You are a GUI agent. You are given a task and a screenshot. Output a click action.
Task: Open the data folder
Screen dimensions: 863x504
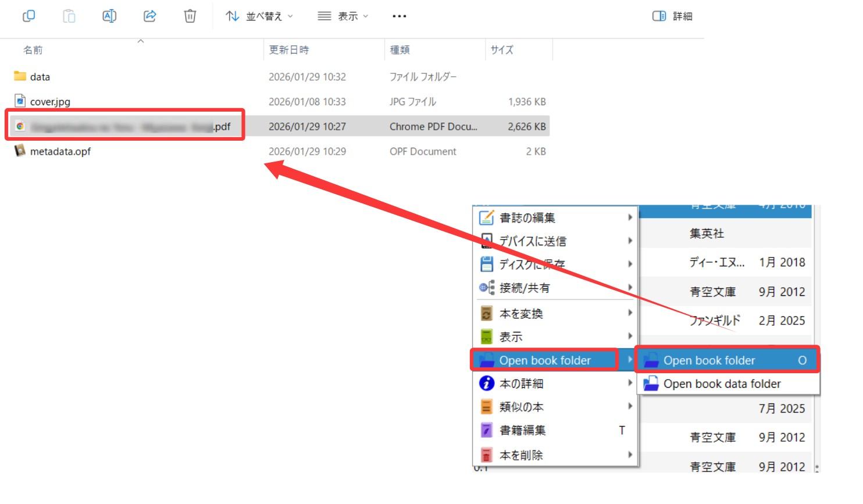(40, 77)
